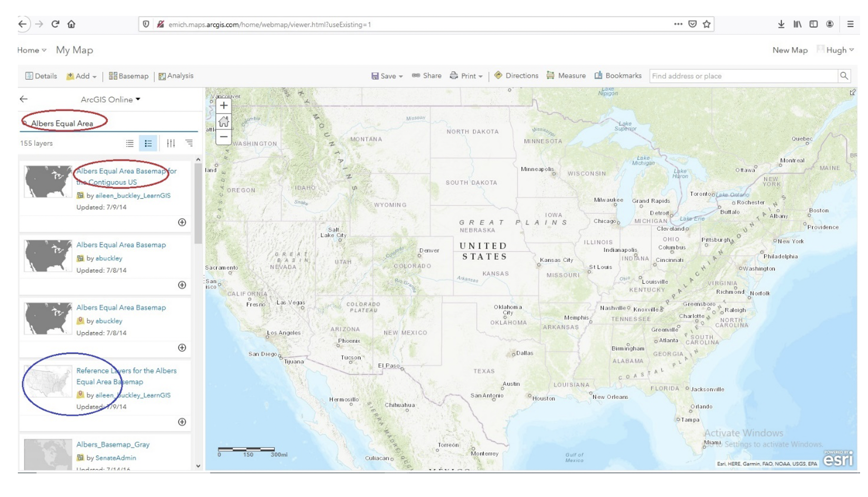Click the Pocket save icon
The image size is (868, 497).
tap(692, 24)
